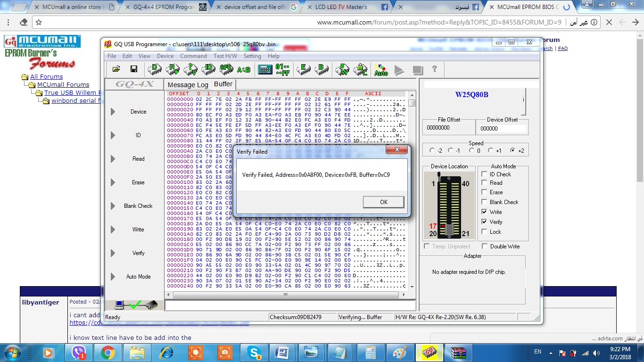644x362 pixels.
Task: Click the Save floppy disk toolbar icon
Action: click(134, 69)
